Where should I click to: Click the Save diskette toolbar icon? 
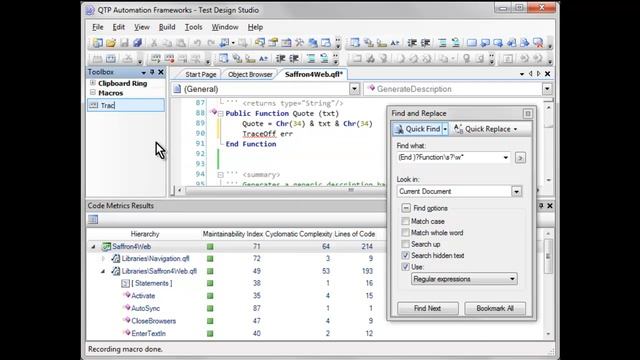pyautogui.click(x=124, y=43)
